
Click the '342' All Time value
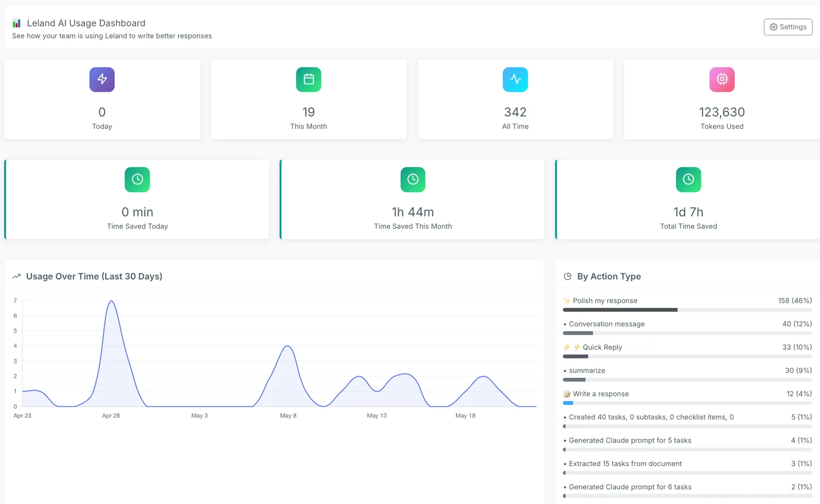(x=515, y=112)
